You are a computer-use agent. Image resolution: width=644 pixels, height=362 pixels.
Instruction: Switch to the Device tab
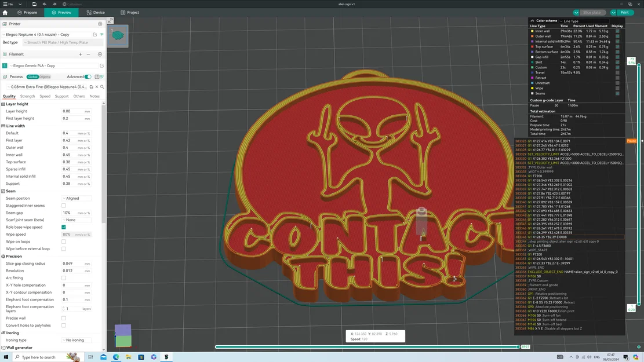click(x=96, y=13)
